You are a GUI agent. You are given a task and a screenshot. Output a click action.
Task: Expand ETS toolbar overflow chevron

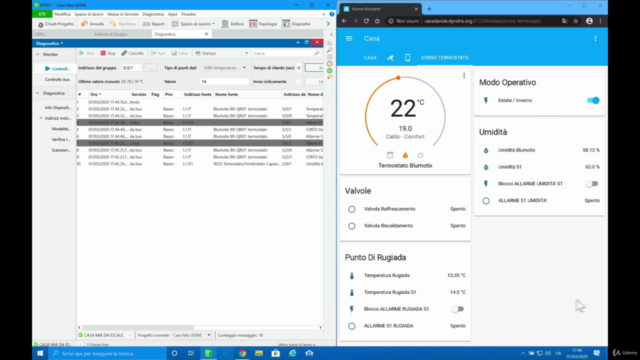coord(328,24)
